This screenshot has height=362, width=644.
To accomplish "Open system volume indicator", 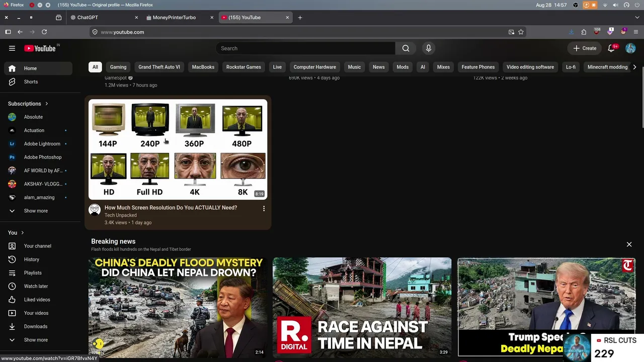I will (615, 5).
